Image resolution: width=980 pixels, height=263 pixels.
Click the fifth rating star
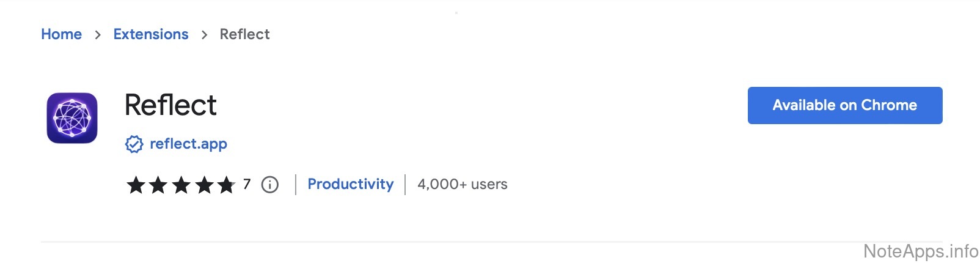tap(226, 185)
